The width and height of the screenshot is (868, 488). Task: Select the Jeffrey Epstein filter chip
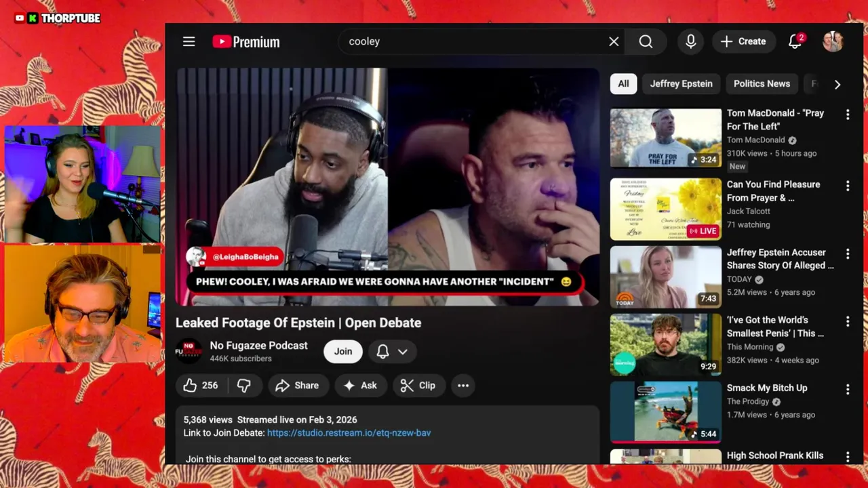[681, 83]
